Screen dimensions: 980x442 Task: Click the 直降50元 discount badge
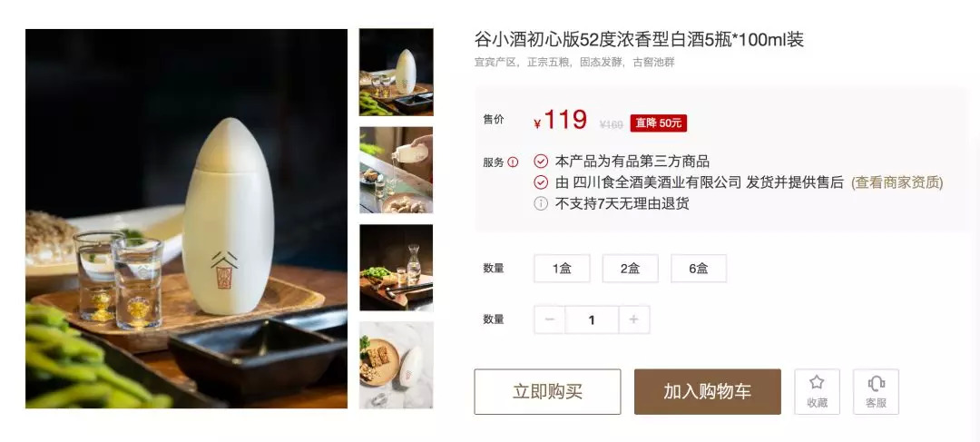point(659,123)
